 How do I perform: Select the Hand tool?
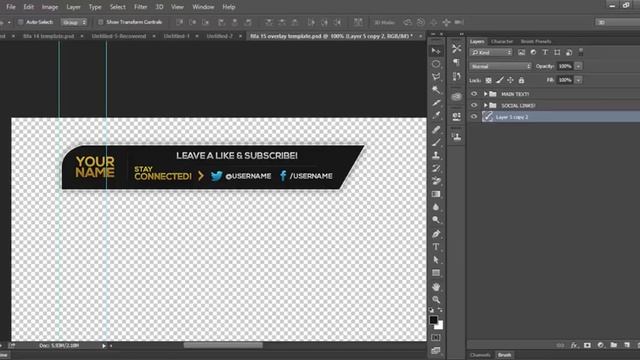[436, 287]
